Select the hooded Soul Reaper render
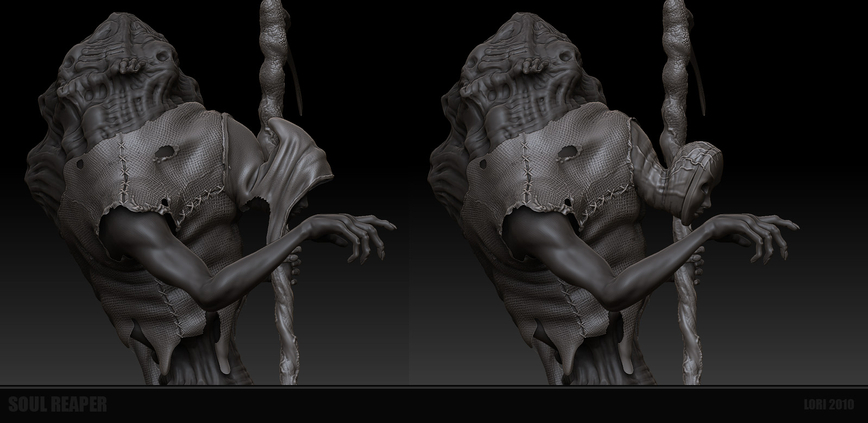 click(210, 193)
